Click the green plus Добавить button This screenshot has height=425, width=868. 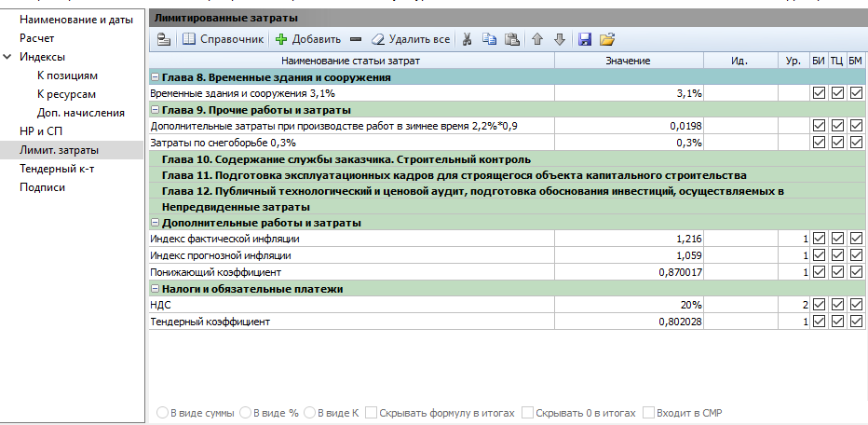point(307,39)
